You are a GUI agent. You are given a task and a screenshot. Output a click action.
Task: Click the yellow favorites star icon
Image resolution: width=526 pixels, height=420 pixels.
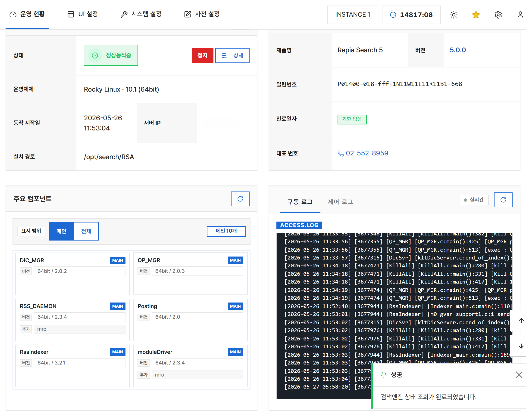coord(476,15)
